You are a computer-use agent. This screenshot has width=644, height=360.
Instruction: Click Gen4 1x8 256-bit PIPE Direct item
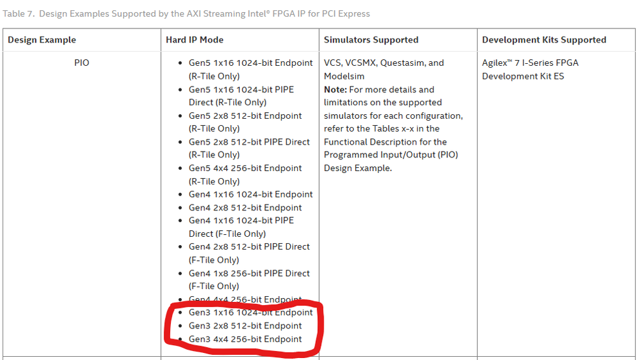249,273
